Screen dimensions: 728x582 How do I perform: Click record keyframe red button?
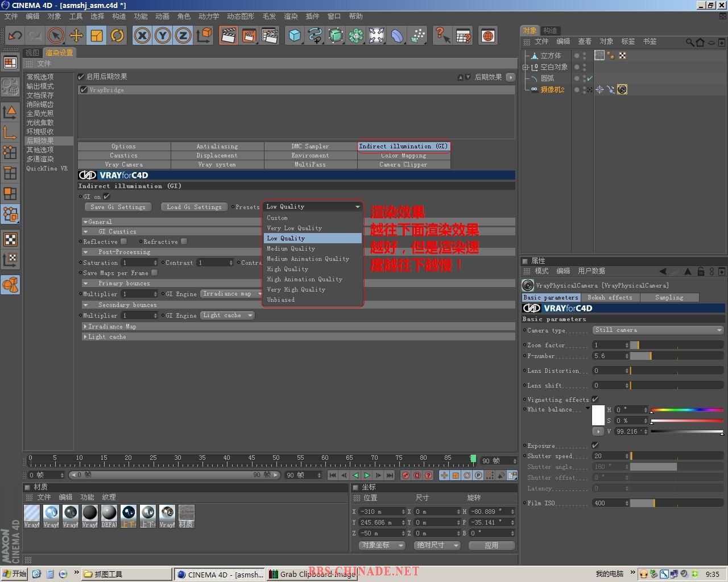click(x=406, y=475)
